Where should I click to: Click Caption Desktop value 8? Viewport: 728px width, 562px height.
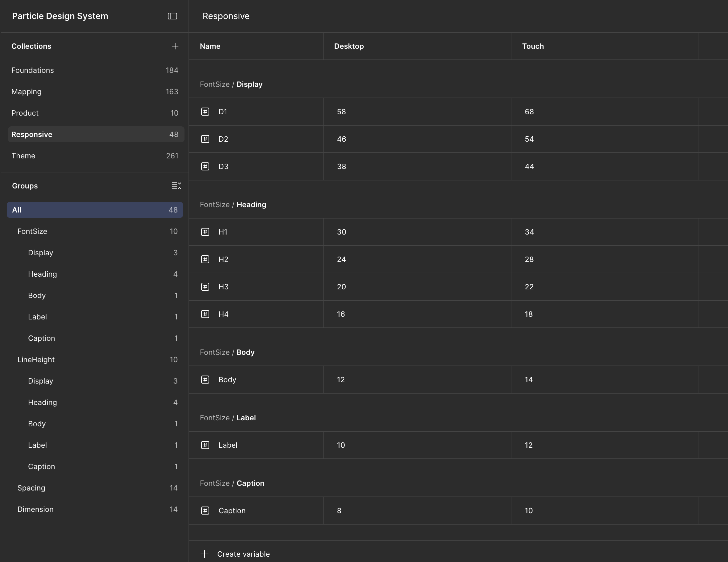pos(417,511)
